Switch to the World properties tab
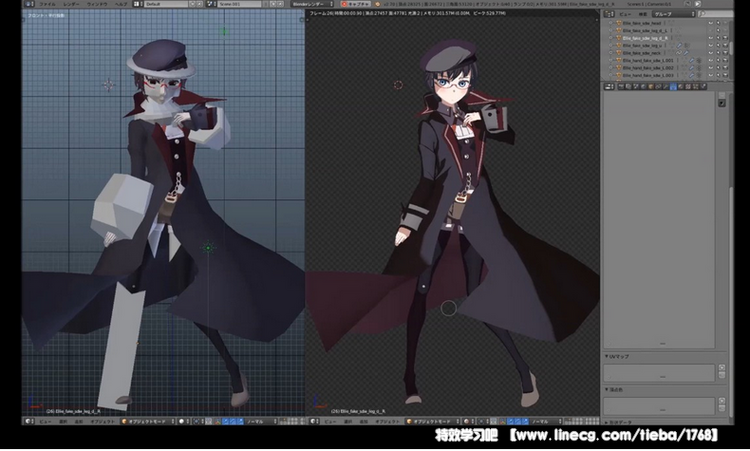 tap(643, 87)
